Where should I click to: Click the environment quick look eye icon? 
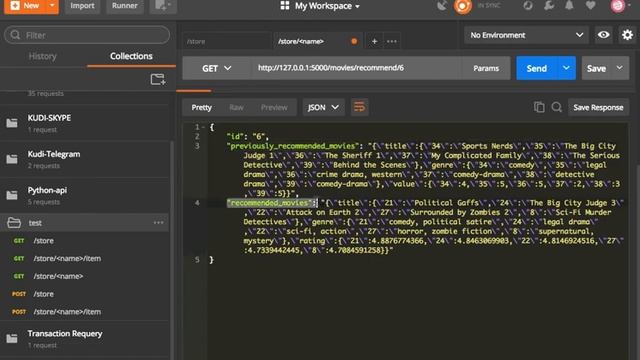[x=603, y=35]
